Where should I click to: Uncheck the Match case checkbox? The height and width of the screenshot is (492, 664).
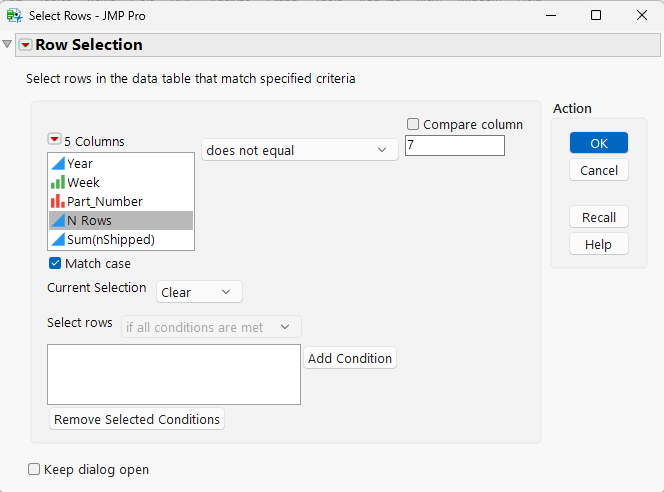tap(55, 264)
